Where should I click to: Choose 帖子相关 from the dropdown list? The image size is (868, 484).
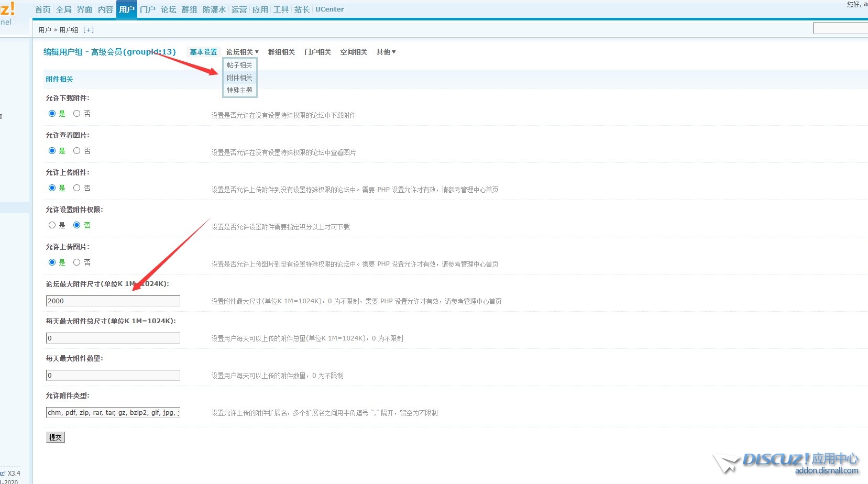pyautogui.click(x=239, y=65)
